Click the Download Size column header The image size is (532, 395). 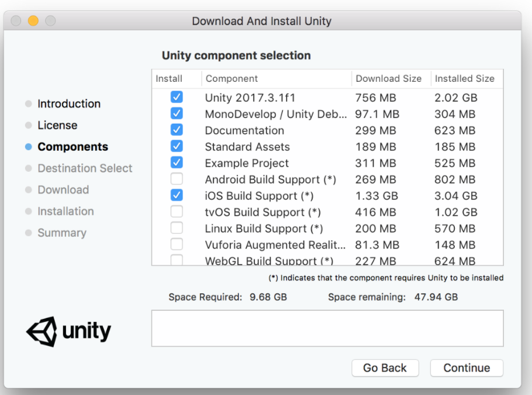click(x=388, y=78)
